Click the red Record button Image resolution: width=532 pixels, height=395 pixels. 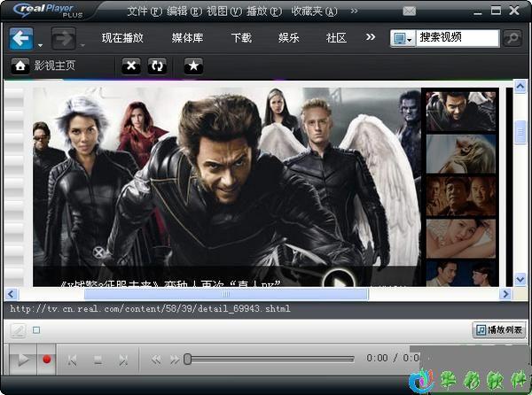46,359
